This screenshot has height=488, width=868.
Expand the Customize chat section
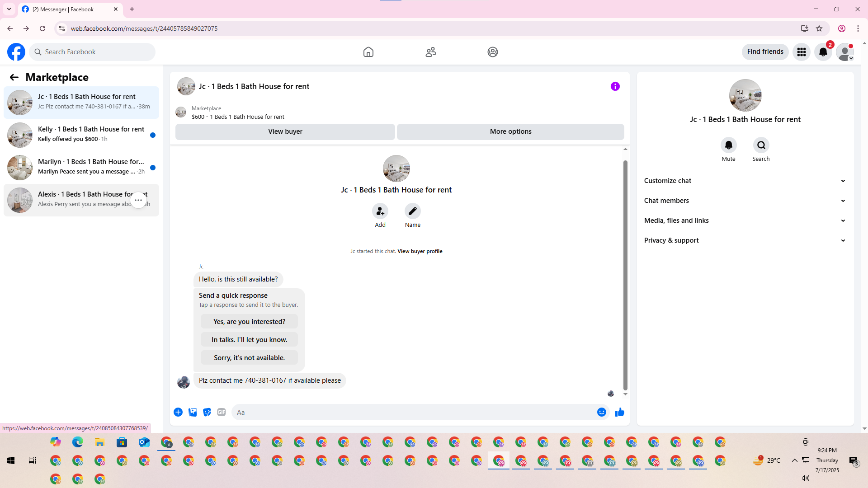click(x=744, y=181)
